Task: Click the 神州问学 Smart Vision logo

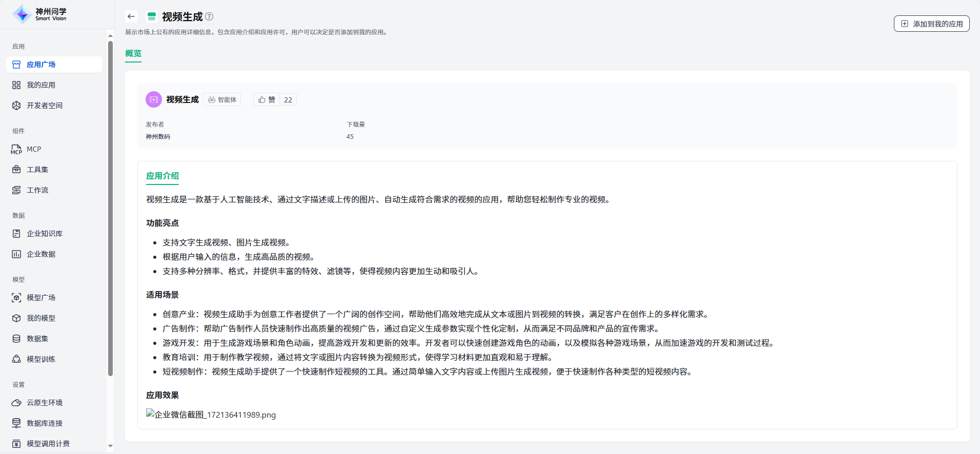Action: [40, 14]
